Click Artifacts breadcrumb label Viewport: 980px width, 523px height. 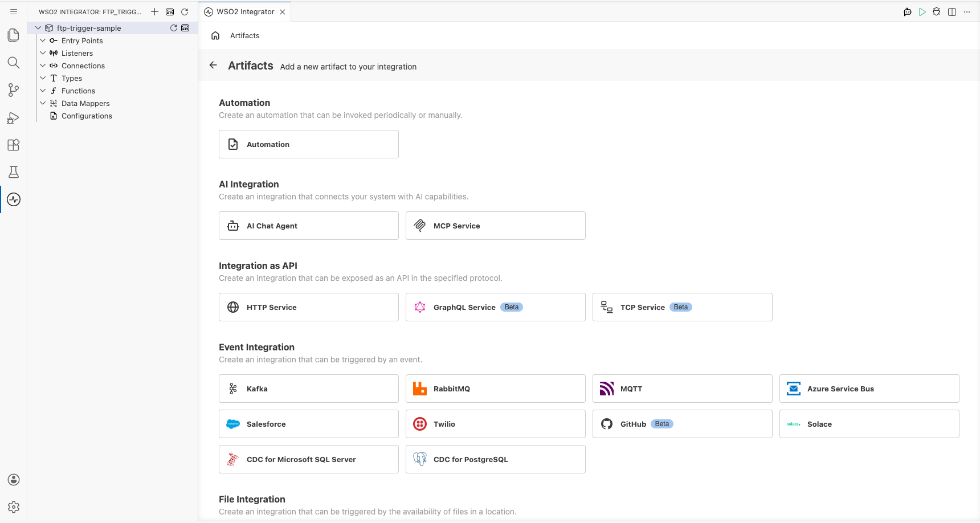pos(245,35)
